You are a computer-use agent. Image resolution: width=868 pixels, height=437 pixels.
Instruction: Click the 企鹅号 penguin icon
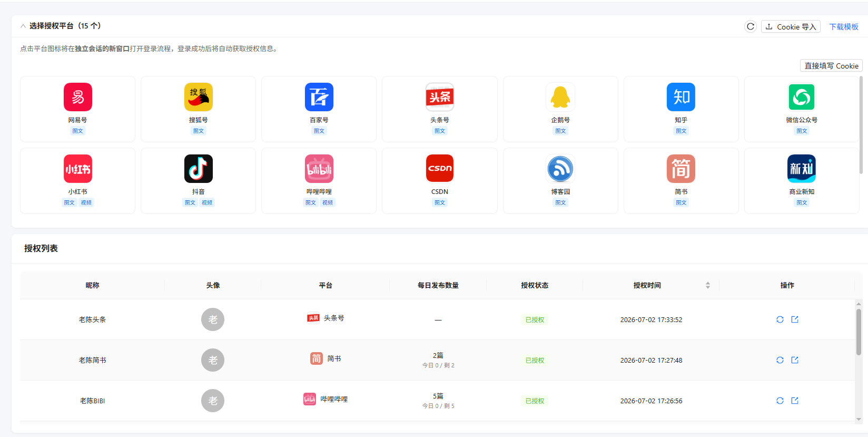560,97
